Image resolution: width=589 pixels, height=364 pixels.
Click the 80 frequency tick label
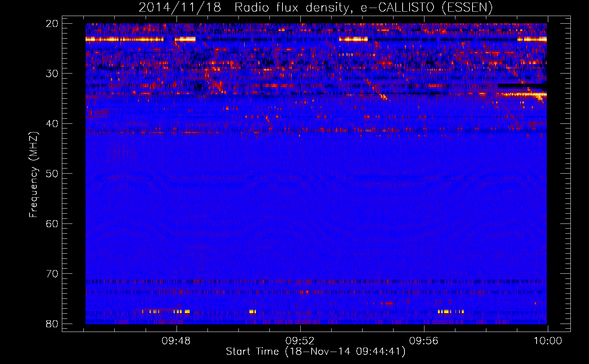tap(52, 324)
